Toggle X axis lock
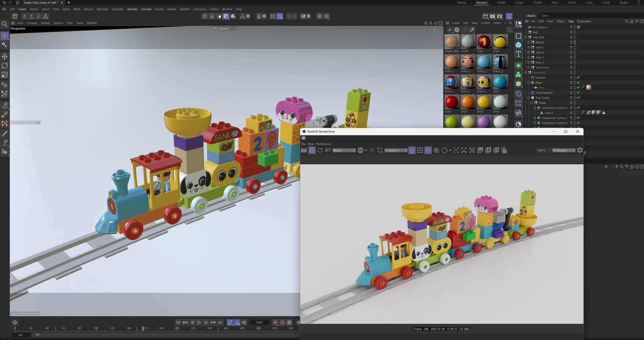 24,16
